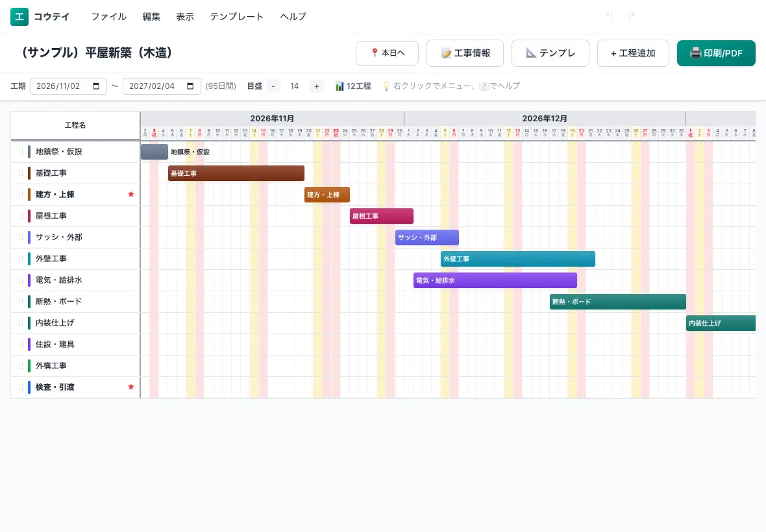766x532 pixels.
Task: Add a task with 工程追加
Action: coord(633,53)
